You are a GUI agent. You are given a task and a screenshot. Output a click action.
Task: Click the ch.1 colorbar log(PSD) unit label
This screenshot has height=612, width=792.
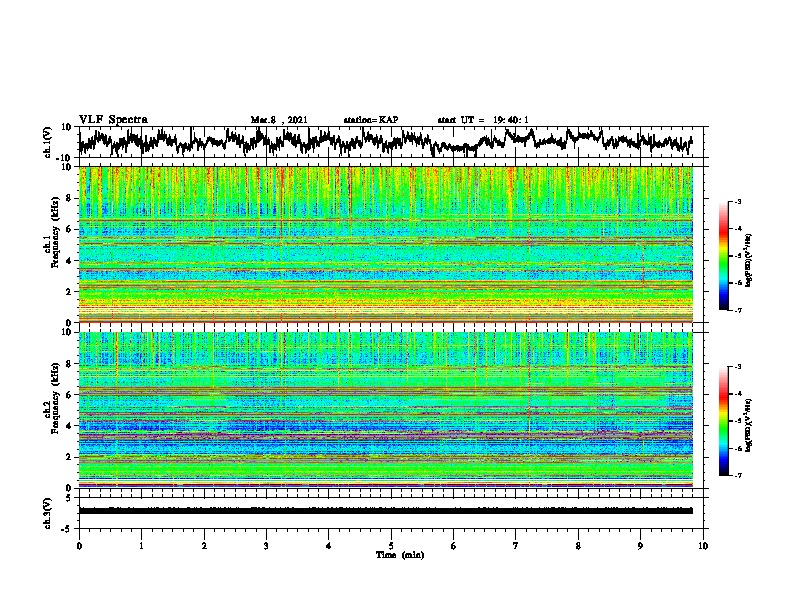point(748,260)
